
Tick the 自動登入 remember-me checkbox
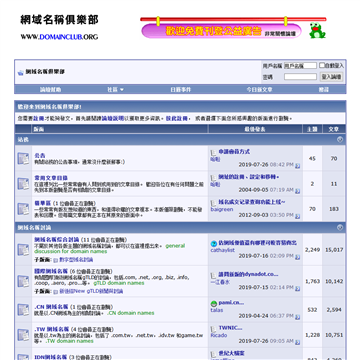coord(322,65)
